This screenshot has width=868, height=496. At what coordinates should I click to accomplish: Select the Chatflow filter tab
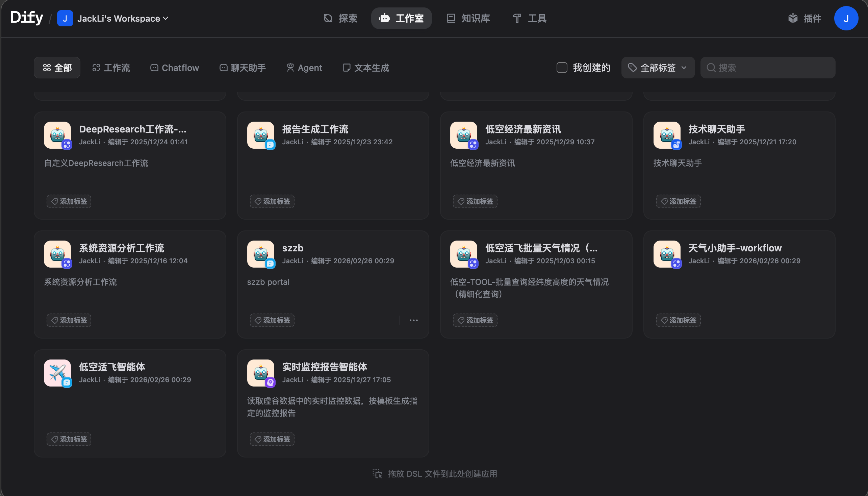[174, 68]
